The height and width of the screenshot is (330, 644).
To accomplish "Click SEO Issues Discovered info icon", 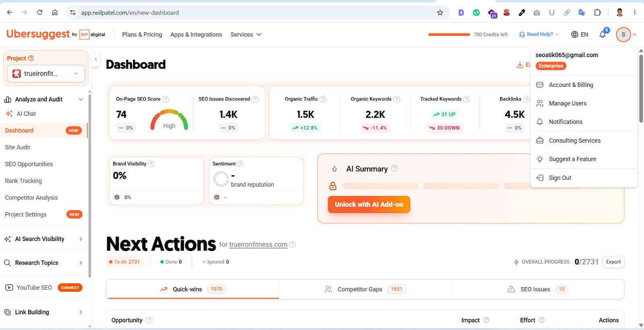I will tap(255, 99).
